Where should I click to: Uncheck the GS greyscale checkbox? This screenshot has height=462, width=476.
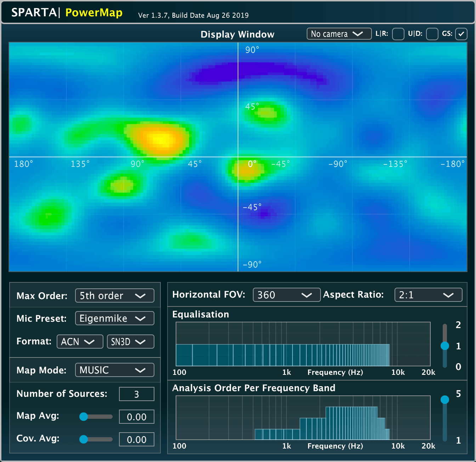461,34
